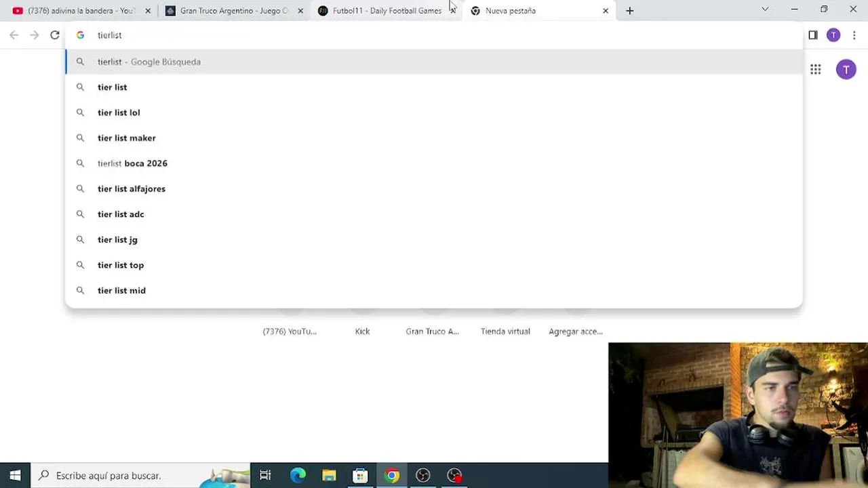Click the taskbar search box 'Escribe aquí para buscar'
Viewport: 868px width, 488px height.
141,476
